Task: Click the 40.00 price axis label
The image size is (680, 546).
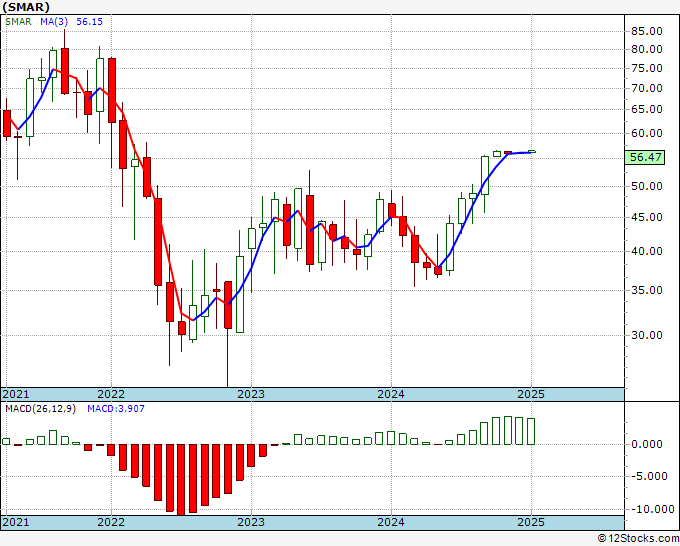Action: tap(647, 252)
